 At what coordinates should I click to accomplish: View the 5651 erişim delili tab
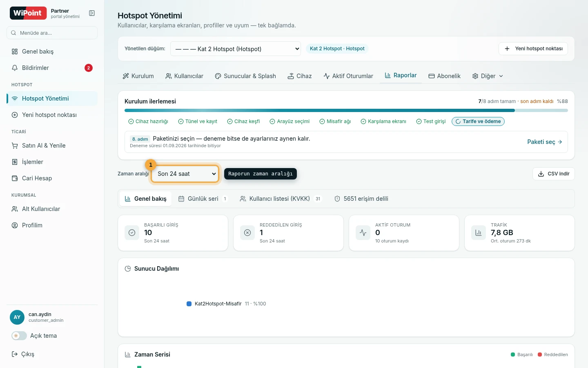click(x=361, y=199)
